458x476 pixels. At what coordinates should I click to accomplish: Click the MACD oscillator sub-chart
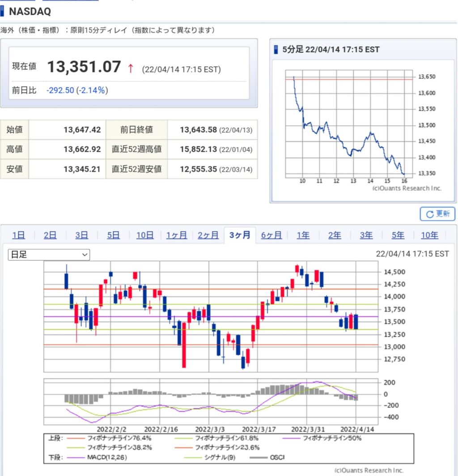211,401
